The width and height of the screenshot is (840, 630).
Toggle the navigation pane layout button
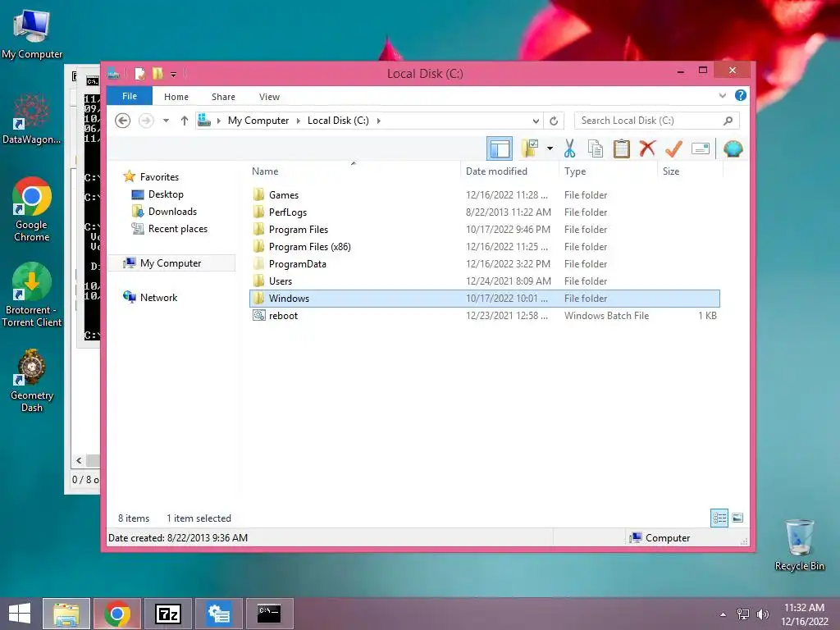click(500, 148)
